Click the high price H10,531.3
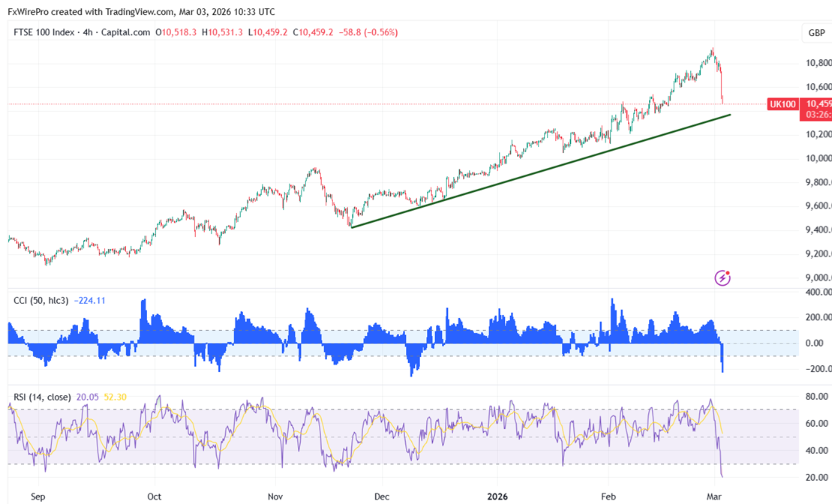 point(222,32)
